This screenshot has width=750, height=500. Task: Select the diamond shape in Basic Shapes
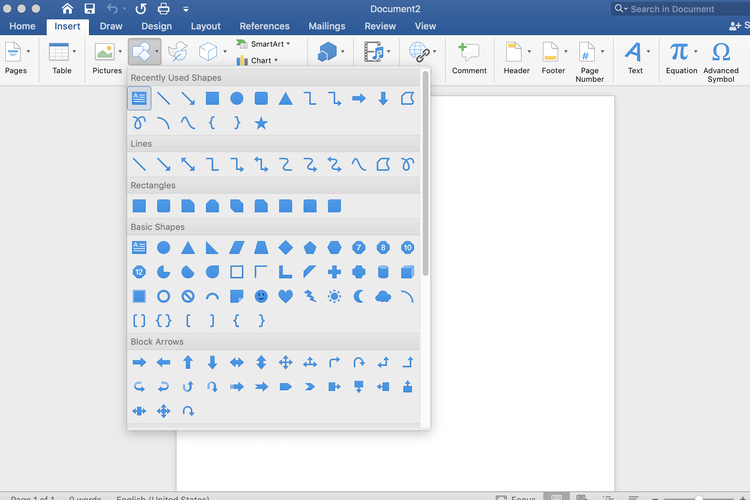point(286,247)
